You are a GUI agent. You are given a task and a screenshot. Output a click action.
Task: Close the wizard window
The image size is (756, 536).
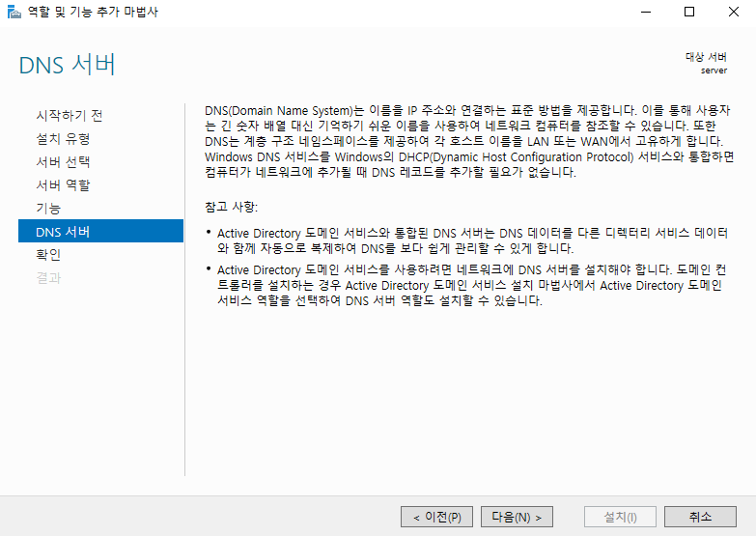(x=734, y=12)
